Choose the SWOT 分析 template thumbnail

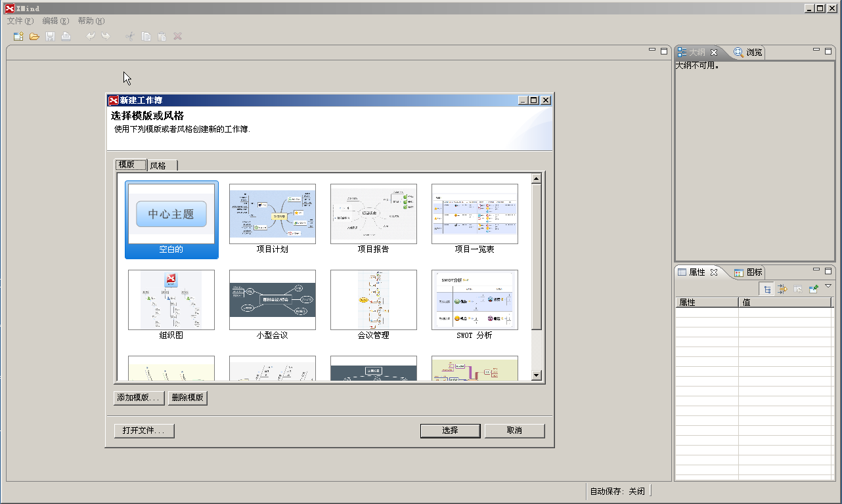(x=475, y=300)
